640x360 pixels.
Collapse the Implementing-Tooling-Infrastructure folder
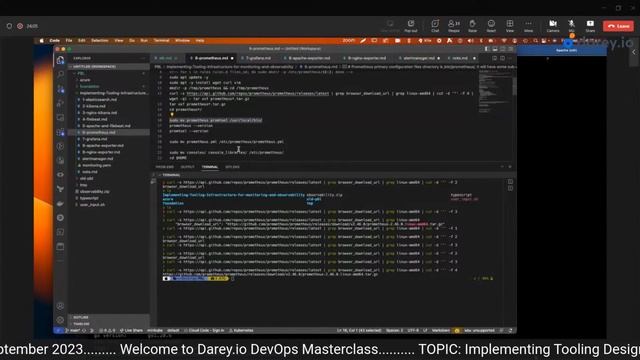(109, 93)
